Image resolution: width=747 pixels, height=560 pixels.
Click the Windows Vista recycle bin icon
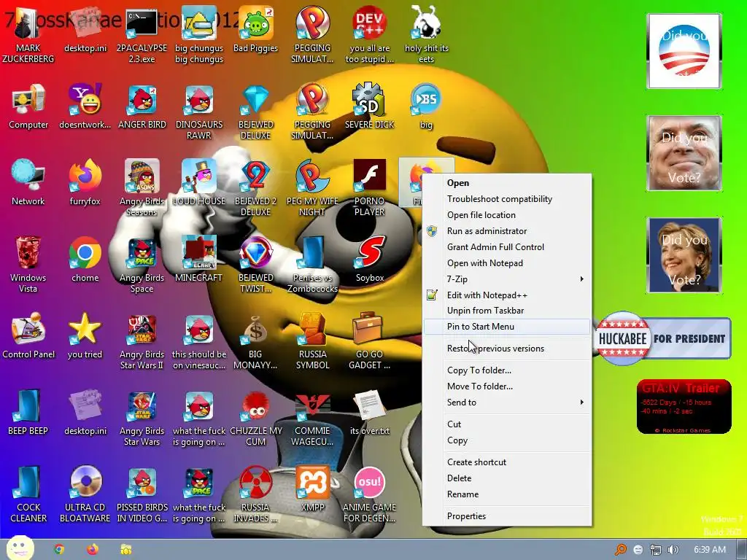28,265
